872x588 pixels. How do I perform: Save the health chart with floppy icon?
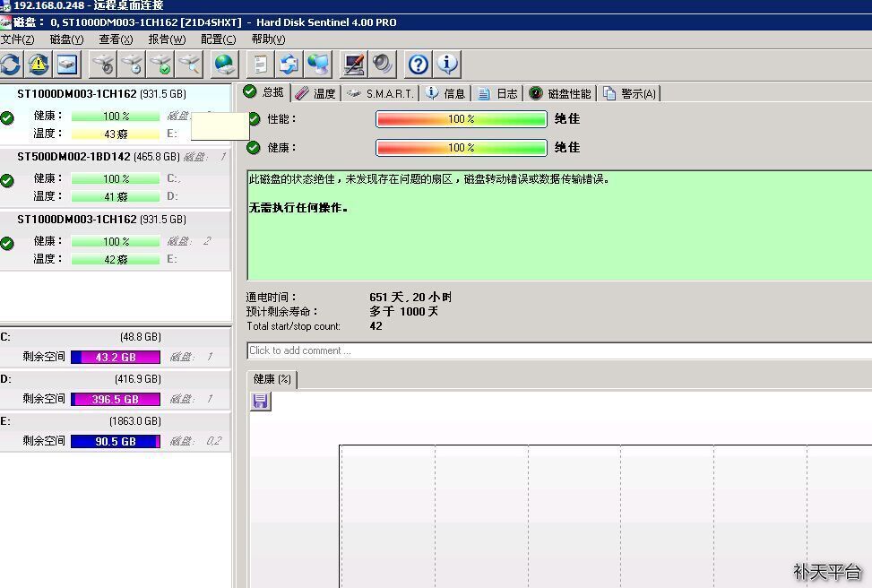(x=260, y=401)
